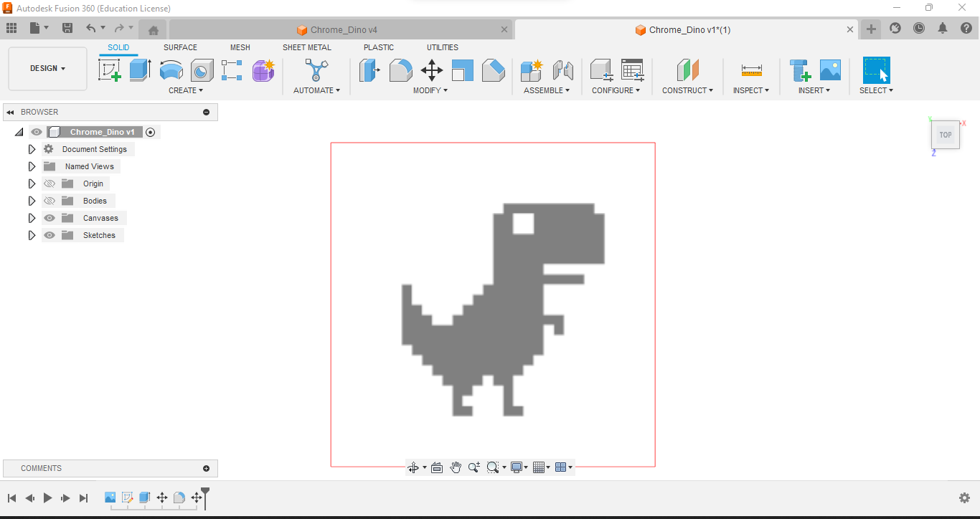
Task: Select the Chamfer tool in Modify
Action: tap(493, 70)
